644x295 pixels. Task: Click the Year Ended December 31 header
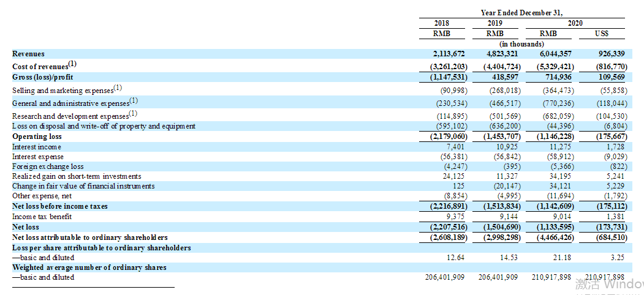pyautogui.click(x=521, y=13)
